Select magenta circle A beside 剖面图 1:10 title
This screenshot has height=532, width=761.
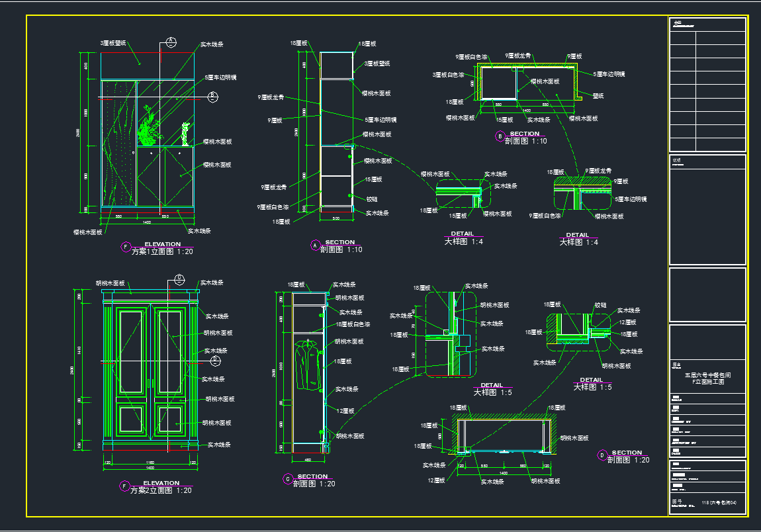(315, 245)
